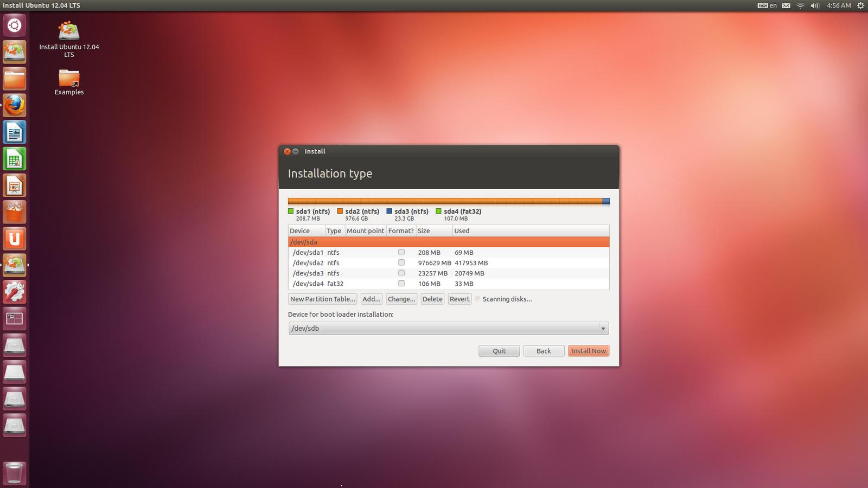The width and height of the screenshot is (868, 488).
Task: Click the blue sda3 (ntfs) legend swatch
Action: pos(389,211)
